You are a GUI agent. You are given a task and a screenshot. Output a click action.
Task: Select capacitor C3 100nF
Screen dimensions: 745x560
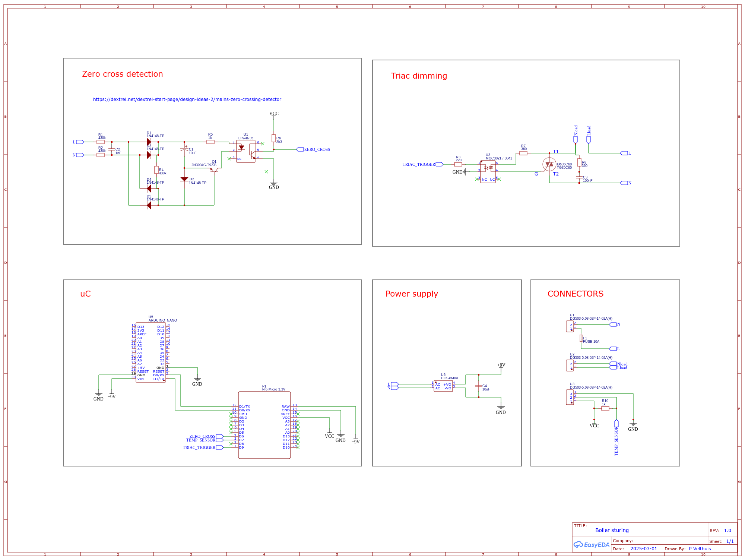point(579,177)
